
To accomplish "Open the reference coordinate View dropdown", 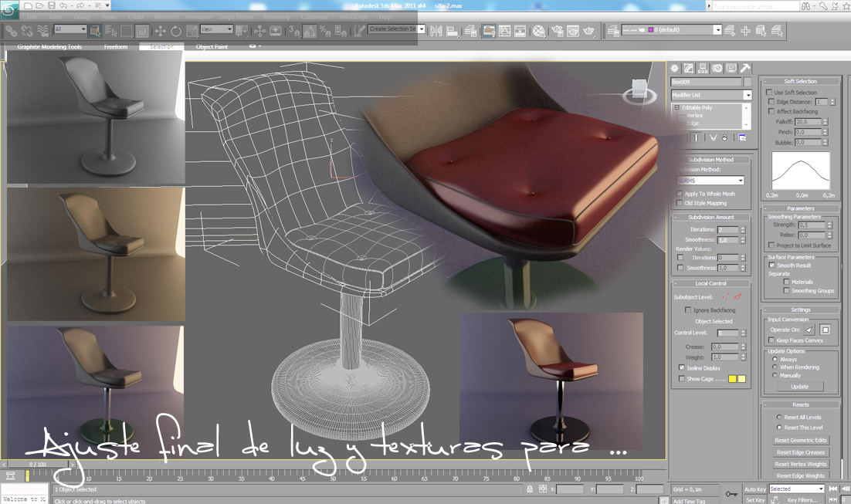I will click(x=216, y=29).
